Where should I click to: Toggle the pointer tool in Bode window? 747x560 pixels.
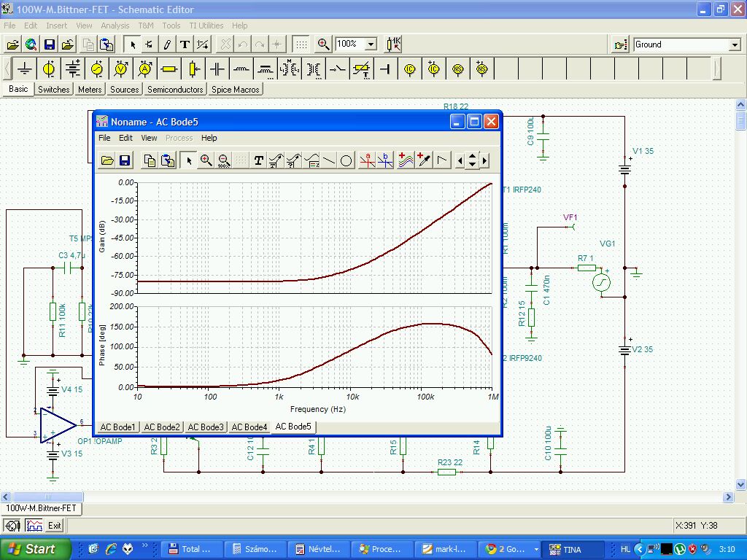(189, 160)
